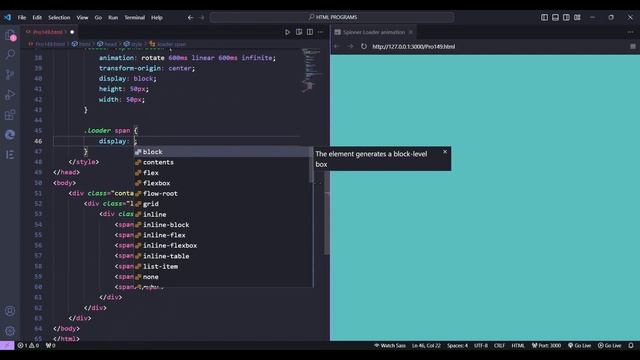Select 'inline-flex' suggestion
The image size is (640, 360).
coord(223,235)
